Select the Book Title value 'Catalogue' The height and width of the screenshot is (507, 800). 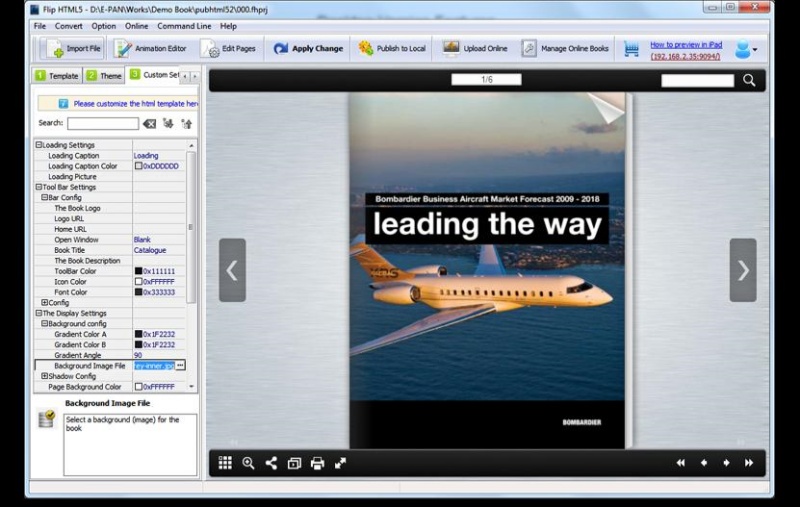tap(150, 250)
